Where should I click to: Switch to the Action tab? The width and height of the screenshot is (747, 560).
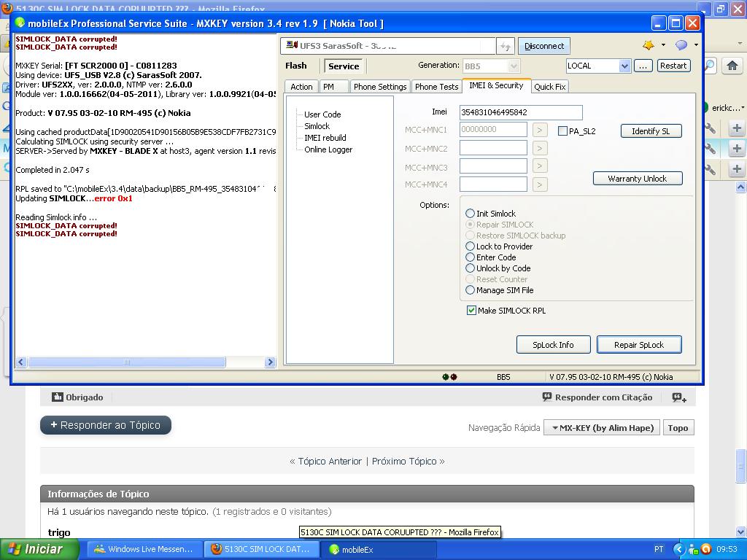[x=301, y=87]
